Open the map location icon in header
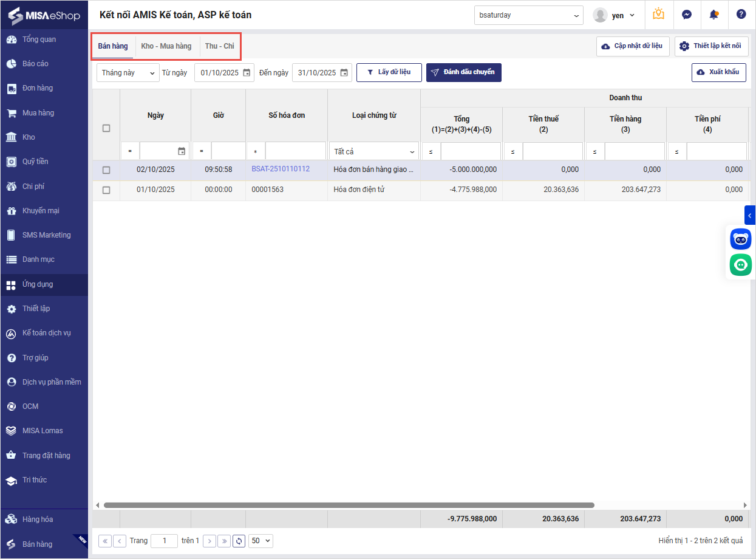This screenshot has width=756, height=559. click(658, 15)
